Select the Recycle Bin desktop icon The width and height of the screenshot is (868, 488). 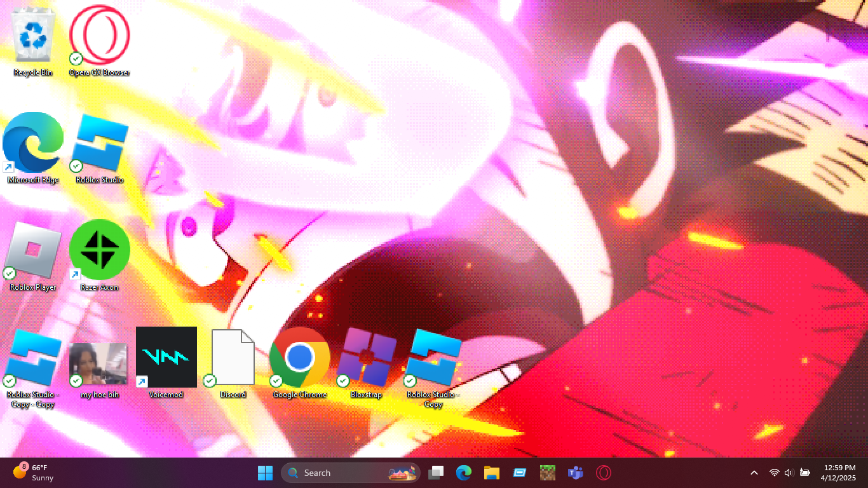(33, 41)
